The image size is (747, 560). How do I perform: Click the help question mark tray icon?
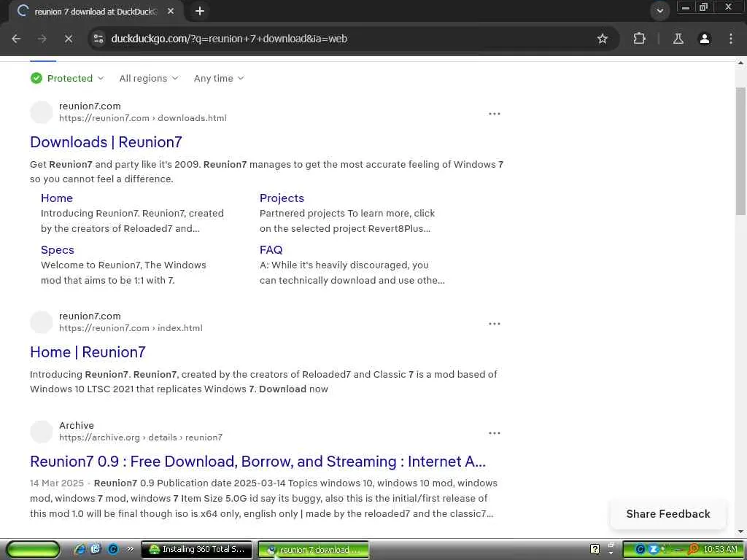[x=595, y=549]
